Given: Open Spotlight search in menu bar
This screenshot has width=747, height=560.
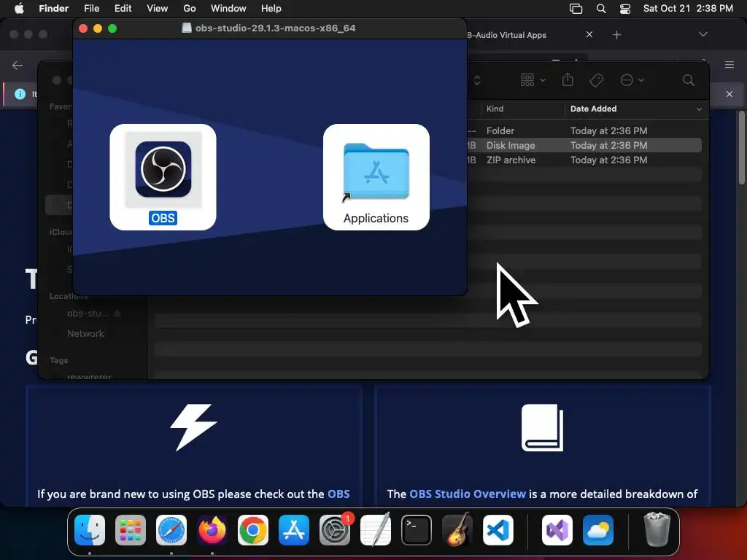Looking at the screenshot, I should coord(601,8).
